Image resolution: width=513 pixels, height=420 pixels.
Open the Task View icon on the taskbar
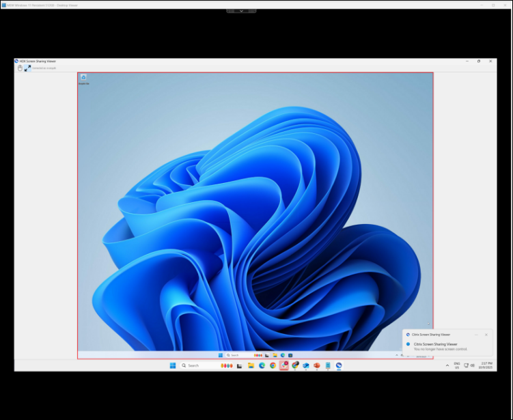click(x=239, y=366)
